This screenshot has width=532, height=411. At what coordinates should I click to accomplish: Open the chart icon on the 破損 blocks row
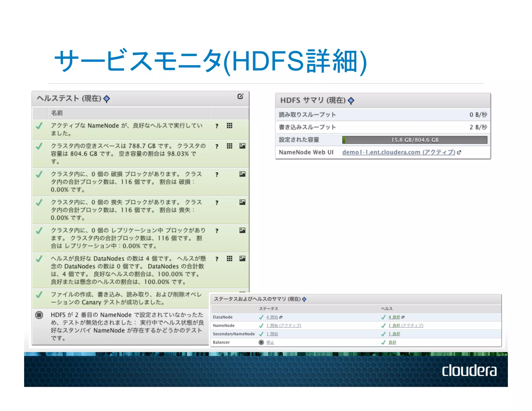[242, 174]
